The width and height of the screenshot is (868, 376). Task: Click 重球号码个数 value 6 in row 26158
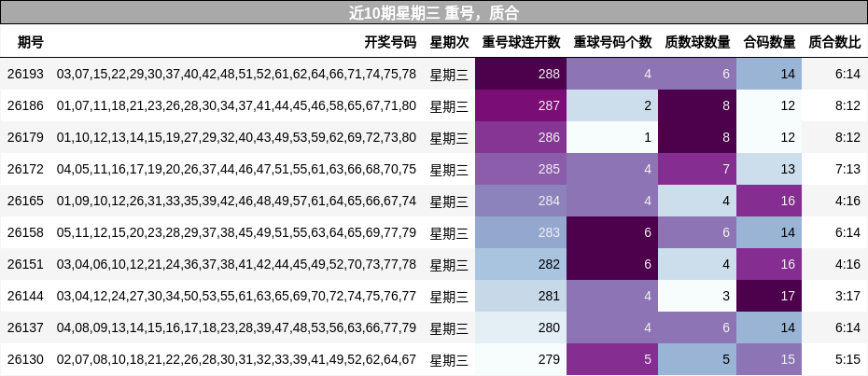[612, 232]
